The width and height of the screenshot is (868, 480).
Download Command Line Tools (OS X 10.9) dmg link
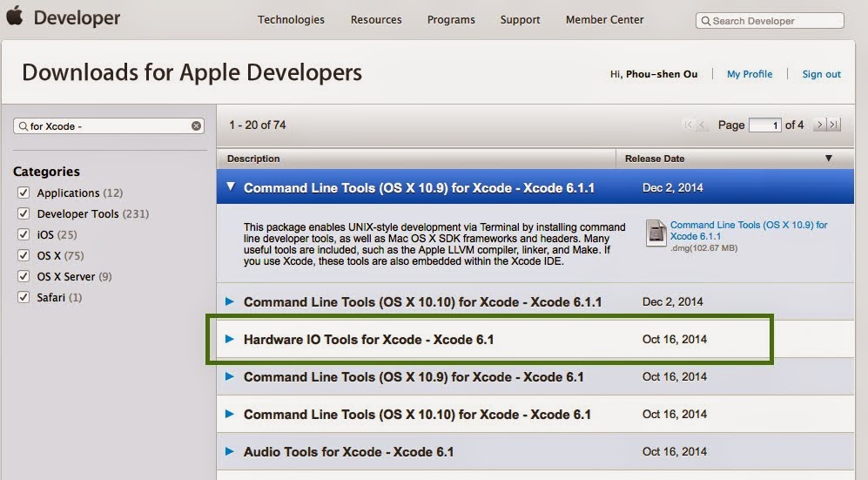tap(749, 230)
